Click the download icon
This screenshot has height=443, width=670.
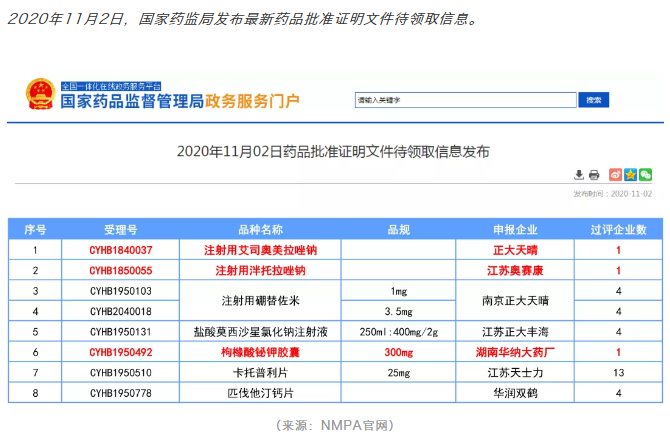579,175
